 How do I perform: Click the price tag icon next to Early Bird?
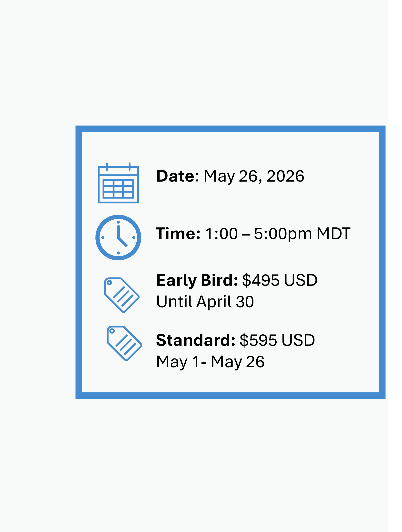122,295
